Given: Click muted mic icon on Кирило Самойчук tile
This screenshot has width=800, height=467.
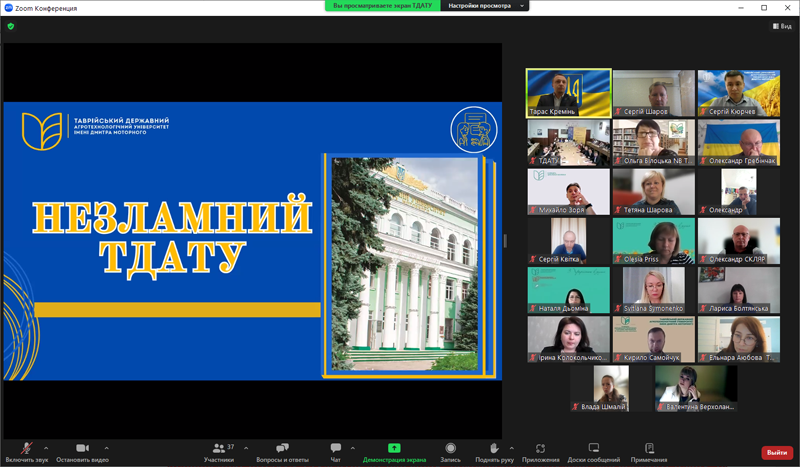Looking at the screenshot, I should [618, 358].
